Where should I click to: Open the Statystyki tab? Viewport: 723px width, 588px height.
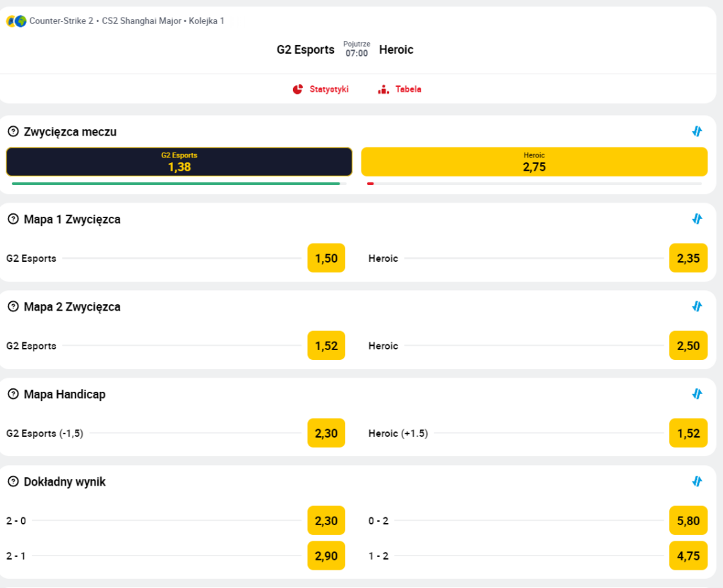coord(329,90)
